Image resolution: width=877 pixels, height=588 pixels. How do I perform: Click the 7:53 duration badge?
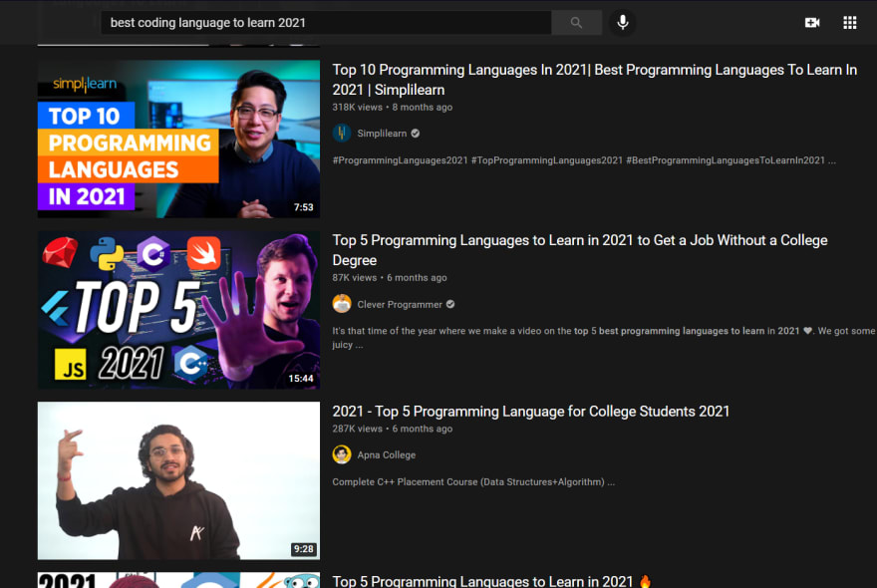coord(304,207)
